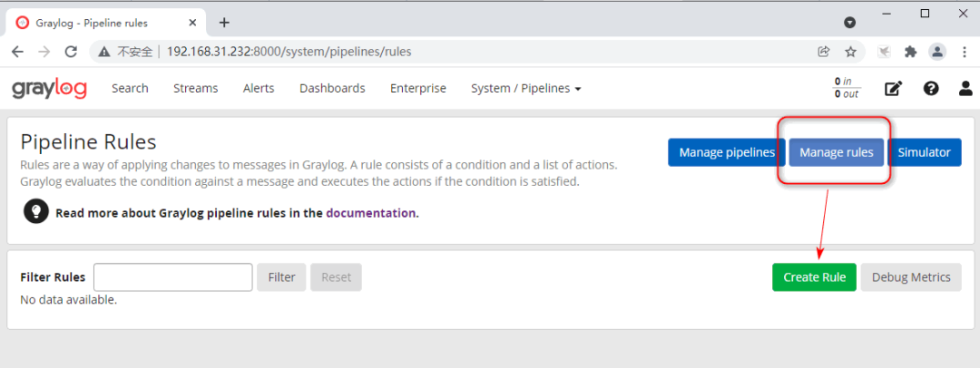Image resolution: width=980 pixels, height=368 pixels.
Task: Click the green Create Rule button
Action: [x=814, y=277]
